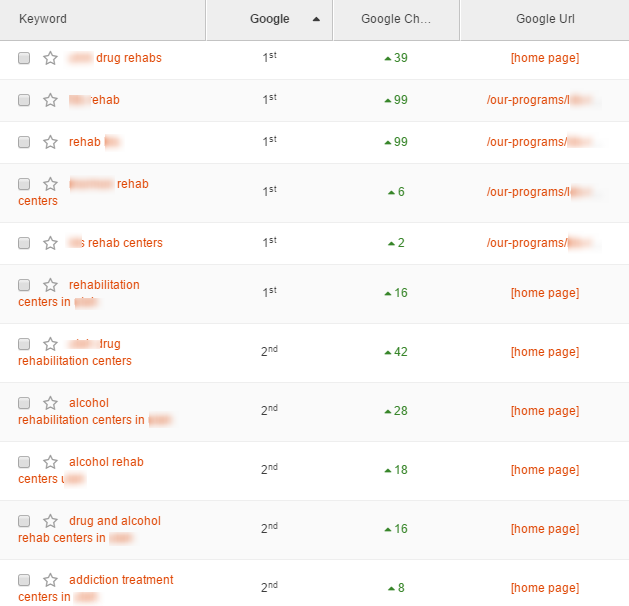The image size is (629, 606).
Task: Check the 'alcohol rehab centers' row
Action: click(x=24, y=462)
